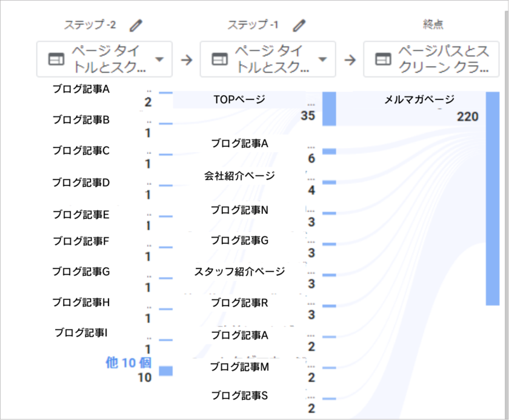The image size is (509, 420).
Task: Choose the ブログ記事R node
Action: click(x=239, y=302)
